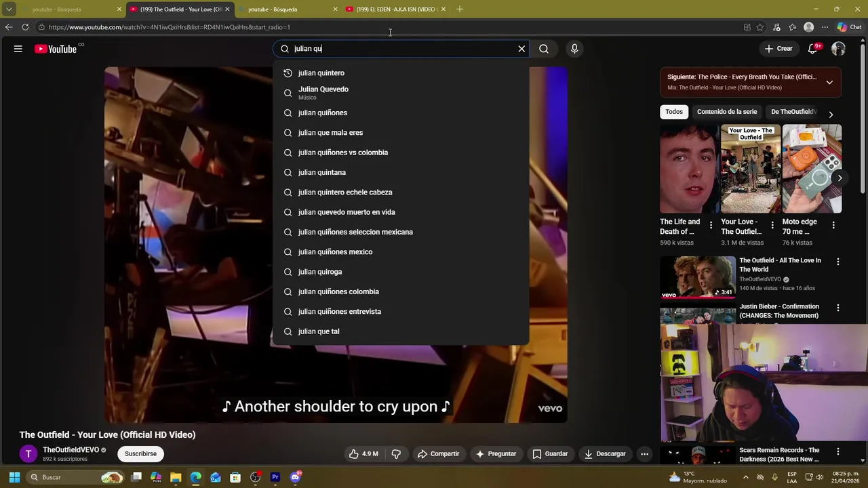This screenshot has height=488, width=868.
Task: Select Julian Quevedo Músico suggestion
Action: point(401,93)
